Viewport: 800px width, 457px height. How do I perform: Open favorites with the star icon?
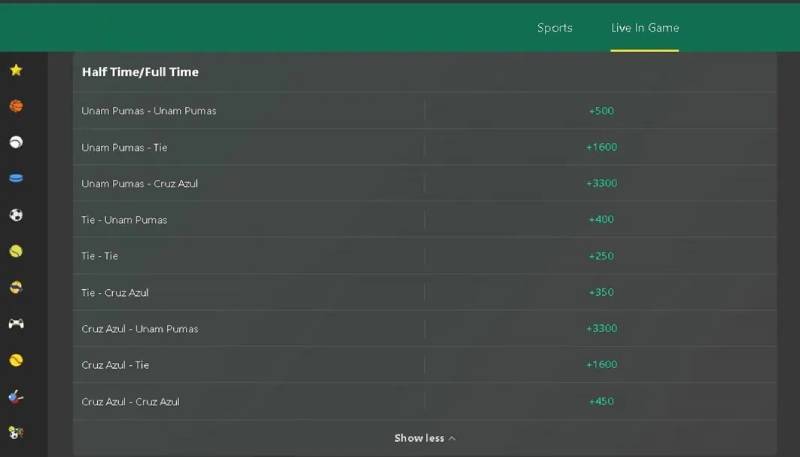tap(16, 70)
